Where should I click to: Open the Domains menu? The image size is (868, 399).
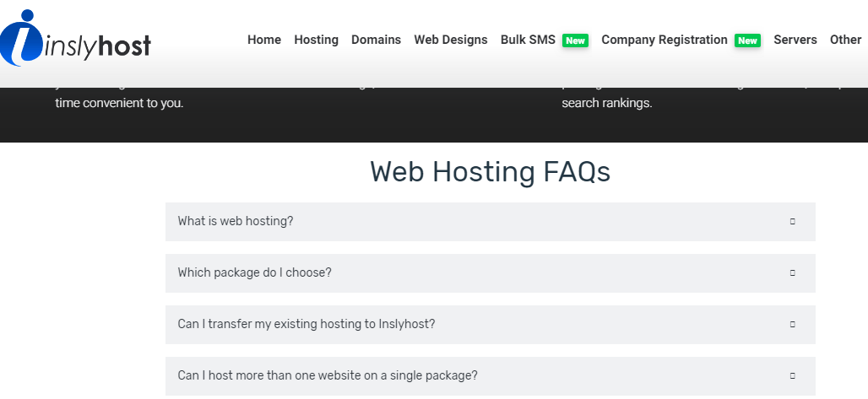coord(376,40)
